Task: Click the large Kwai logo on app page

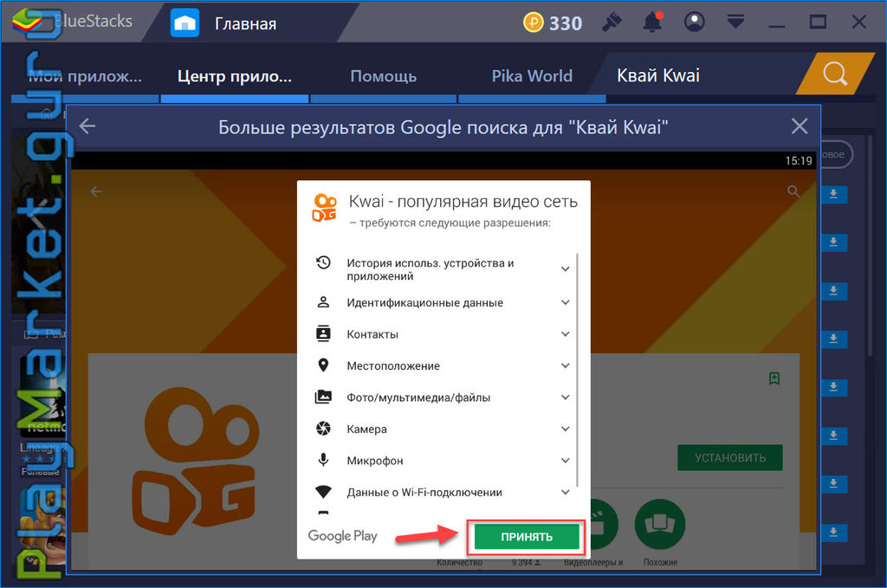Action: pos(195,460)
